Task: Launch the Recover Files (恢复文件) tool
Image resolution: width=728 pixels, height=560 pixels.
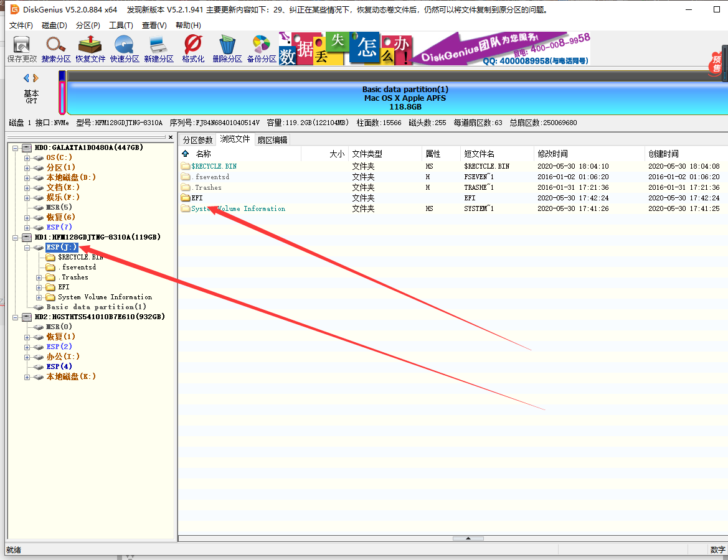Action: pyautogui.click(x=90, y=49)
